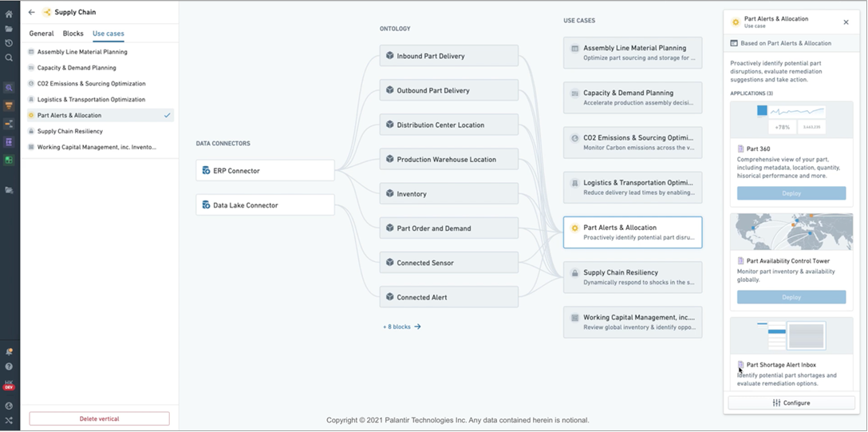Click the Inventory cube icon

tap(389, 194)
